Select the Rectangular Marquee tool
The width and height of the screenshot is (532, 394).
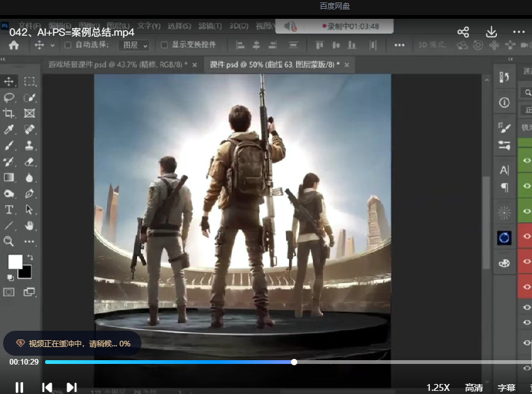click(29, 81)
